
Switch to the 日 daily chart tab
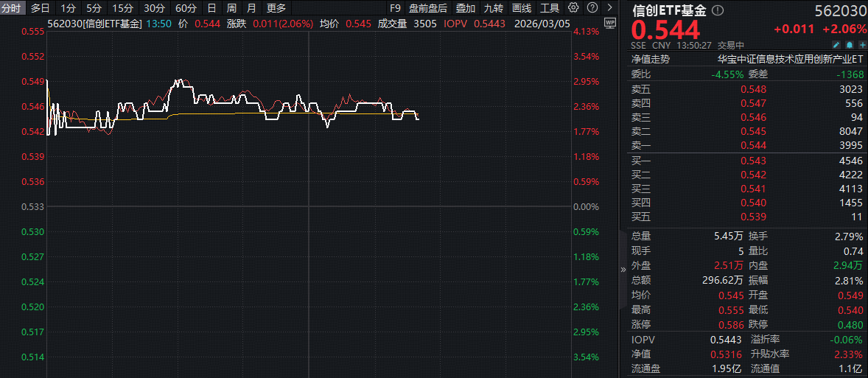point(211,8)
